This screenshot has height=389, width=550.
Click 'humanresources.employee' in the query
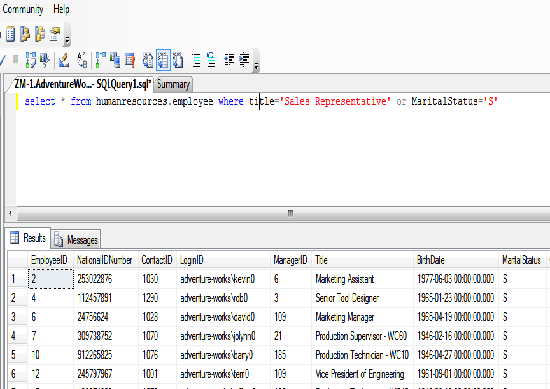pos(155,101)
